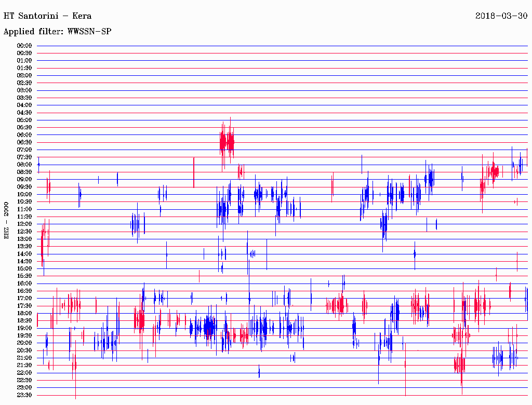Viewport: 532px width, 405px height.
Task: Select the 12:00 time label
Action: click(24, 224)
